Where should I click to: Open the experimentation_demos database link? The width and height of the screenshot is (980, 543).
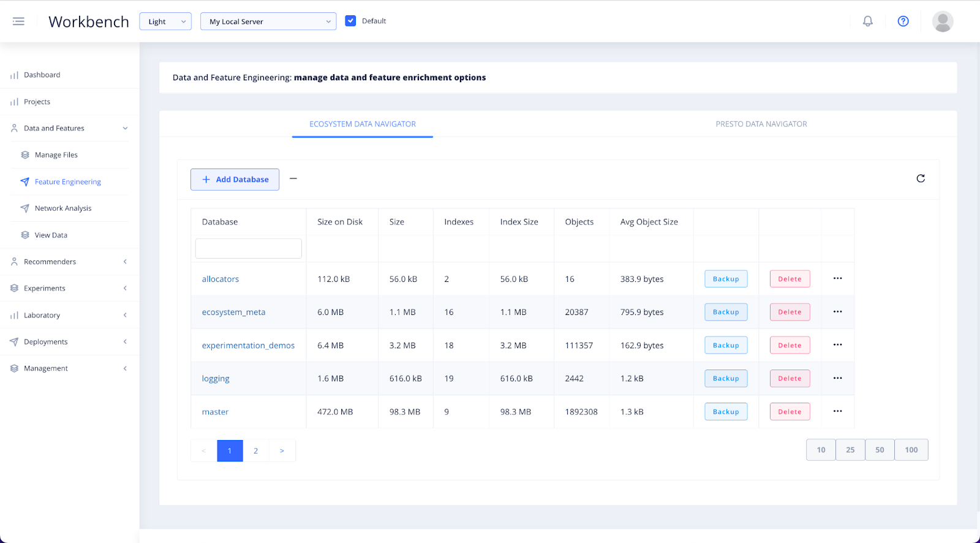coord(248,346)
